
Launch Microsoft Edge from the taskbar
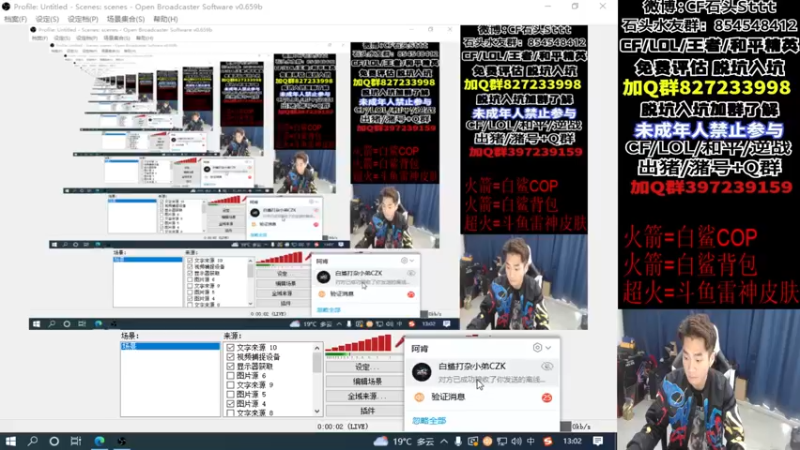pos(99,441)
